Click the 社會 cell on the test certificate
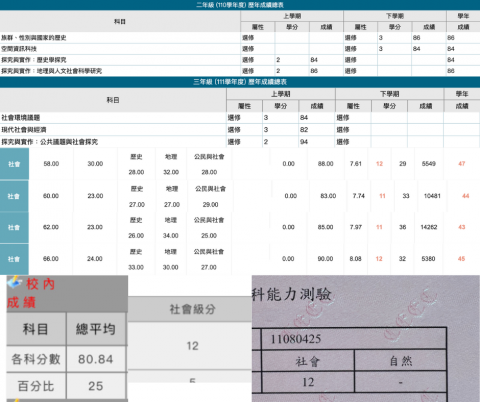The image size is (480, 402). 307,361
